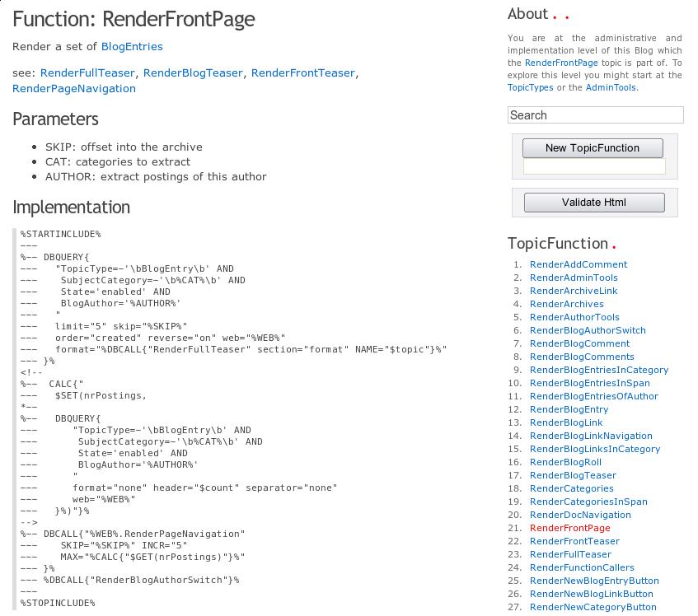Click the highlighted red RenderFrontPage list item

coord(569,528)
